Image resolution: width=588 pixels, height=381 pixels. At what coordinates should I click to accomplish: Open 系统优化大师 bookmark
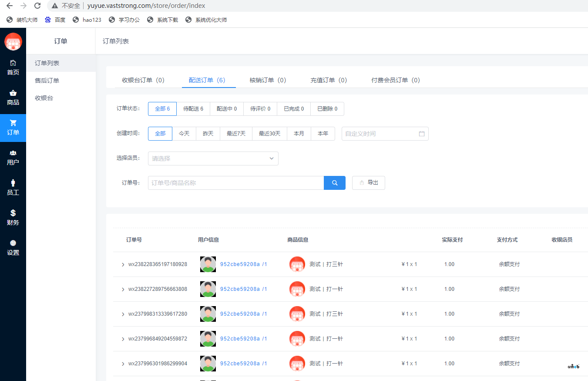coord(206,20)
